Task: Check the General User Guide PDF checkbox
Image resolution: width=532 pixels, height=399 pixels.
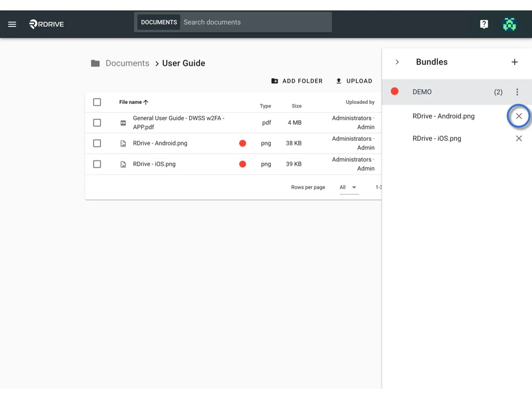Action: (x=97, y=123)
